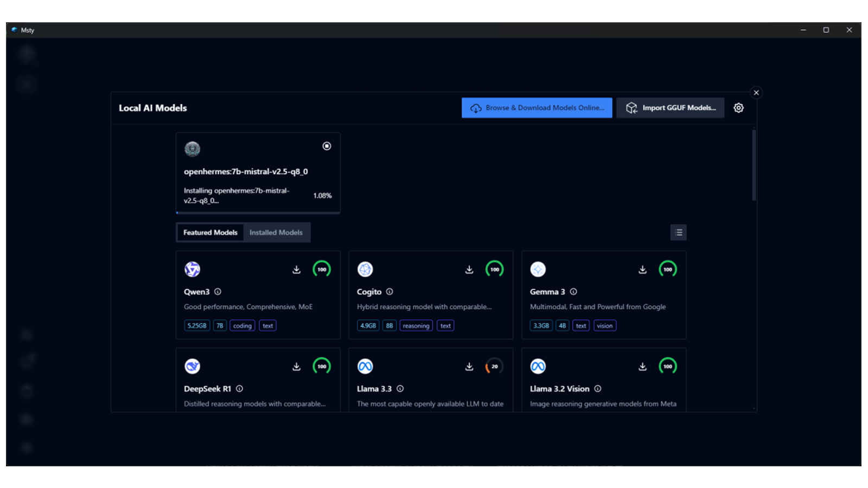Download the Llama 3.3 model

pyautogui.click(x=469, y=367)
